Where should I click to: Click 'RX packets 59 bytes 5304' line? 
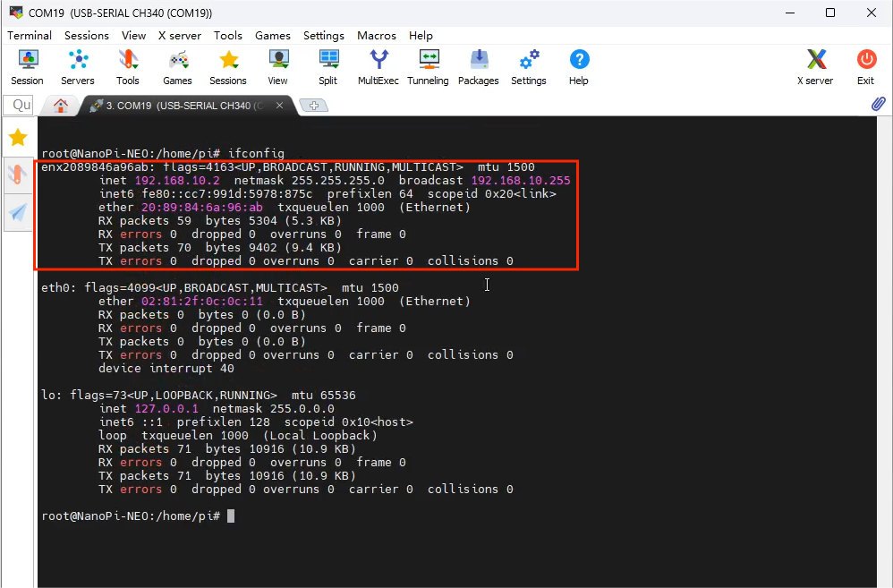[220, 220]
